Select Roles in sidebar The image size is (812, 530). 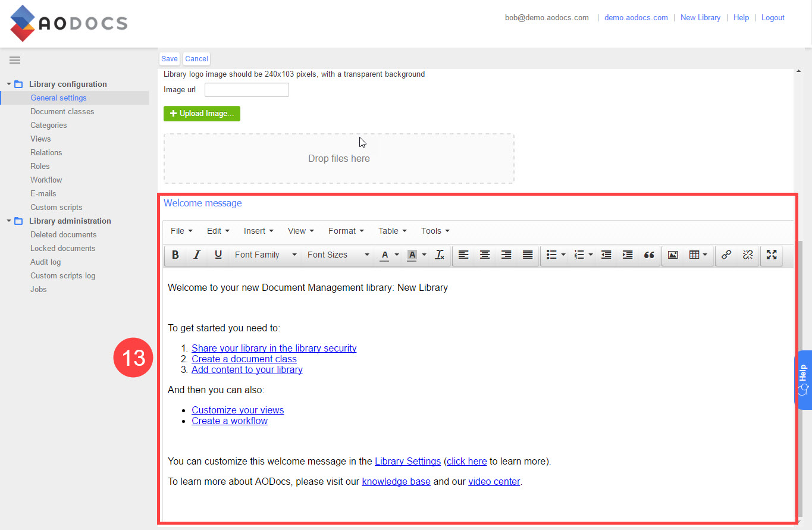coord(40,166)
